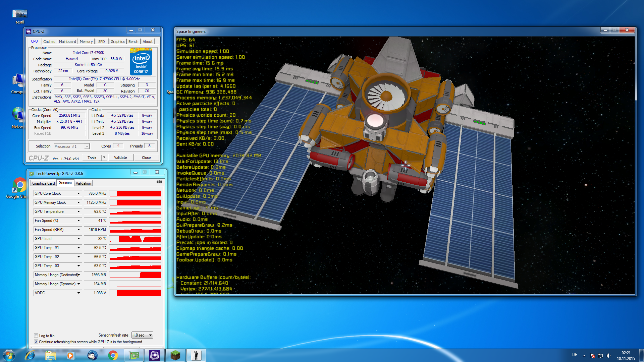The image size is (644, 362).
Task: Open the Google Chrome desktop shortcut
Action: pyautogui.click(x=17, y=188)
